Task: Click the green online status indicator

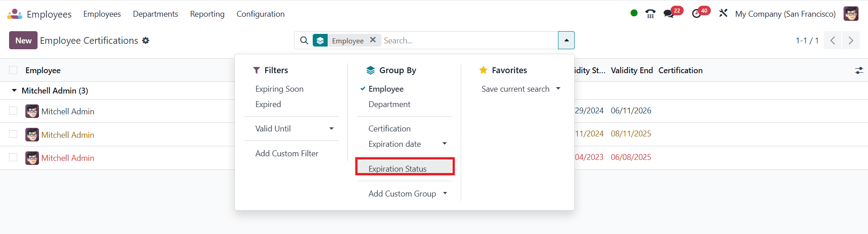Action: point(634,13)
